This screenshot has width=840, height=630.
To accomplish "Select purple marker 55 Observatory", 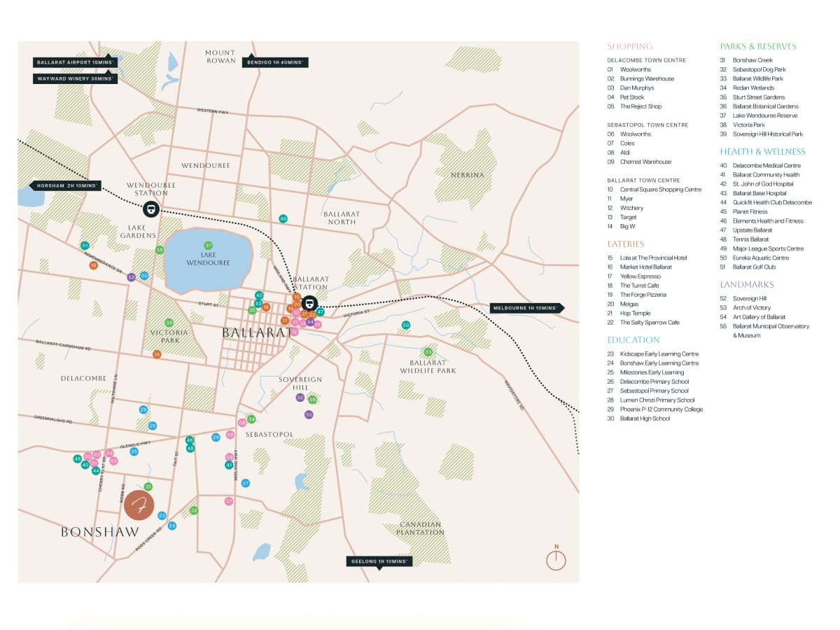I will [x=309, y=414].
